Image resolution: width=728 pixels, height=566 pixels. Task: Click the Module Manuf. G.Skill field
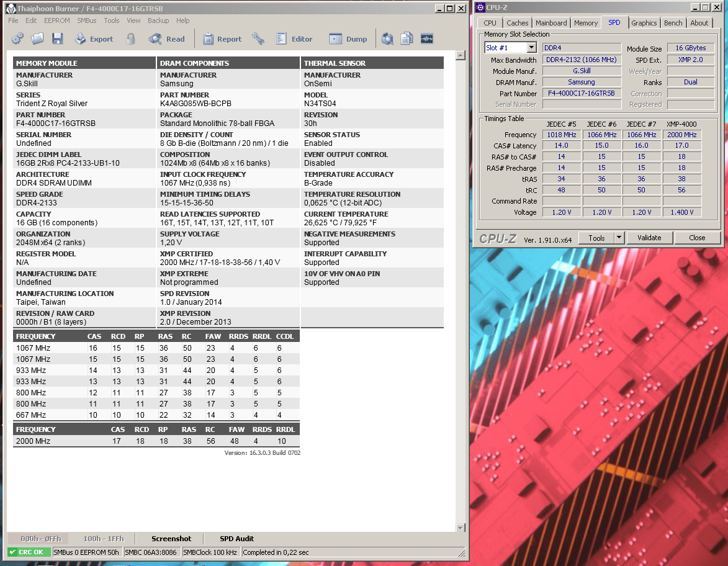[x=582, y=71]
